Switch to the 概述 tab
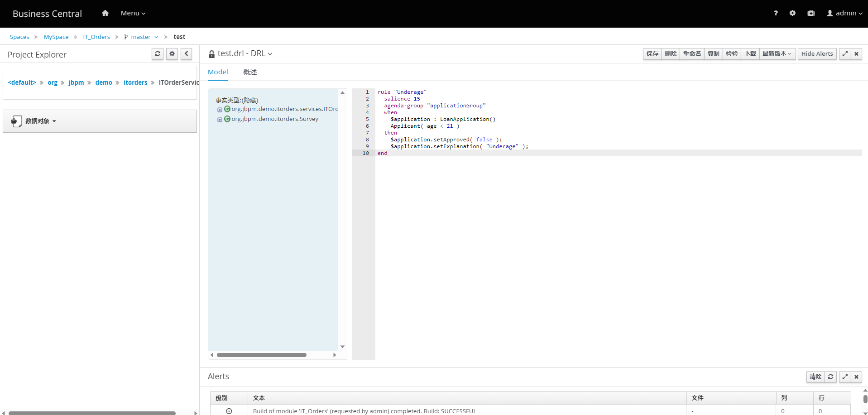Image resolution: width=868 pixels, height=415 pixels. 250,72
